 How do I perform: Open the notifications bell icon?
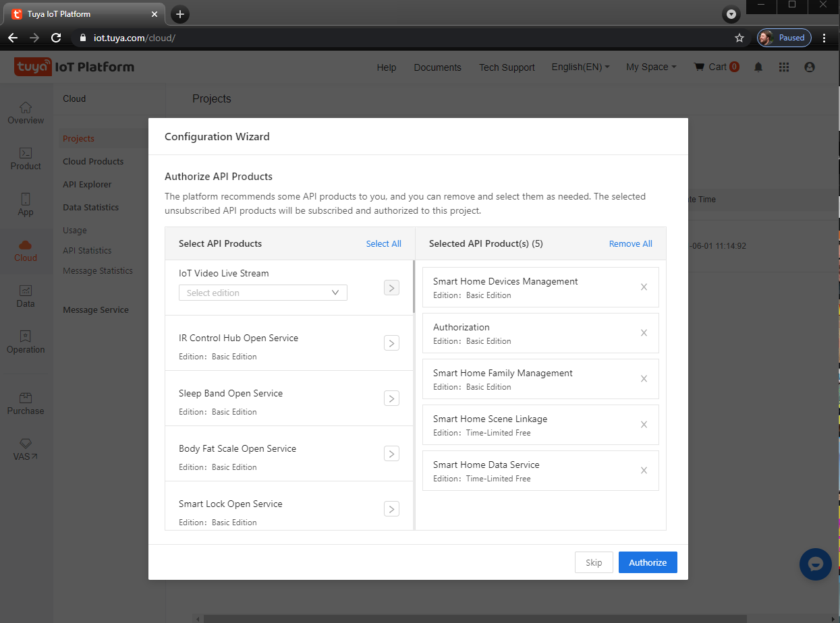coord(758,67)
